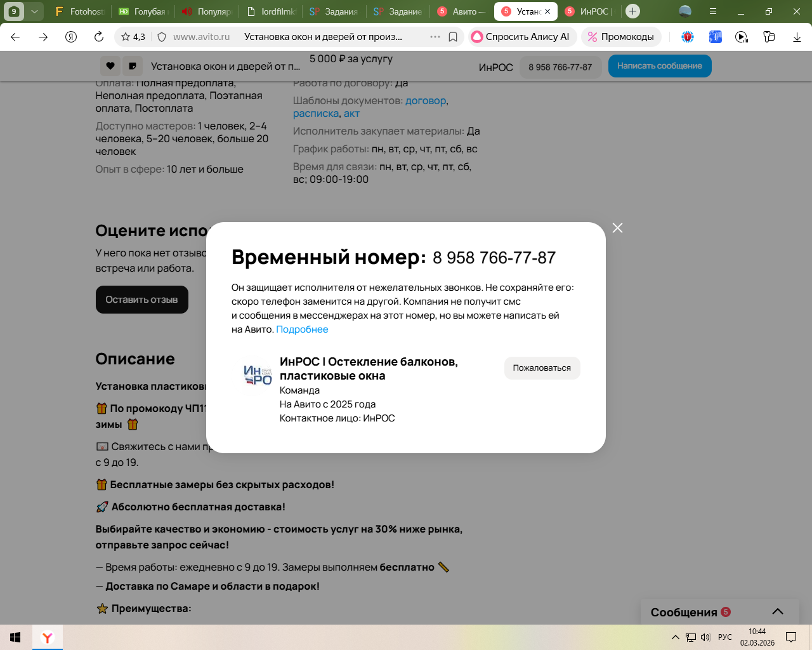Open the акт document template link

click(x=351, y=114)
